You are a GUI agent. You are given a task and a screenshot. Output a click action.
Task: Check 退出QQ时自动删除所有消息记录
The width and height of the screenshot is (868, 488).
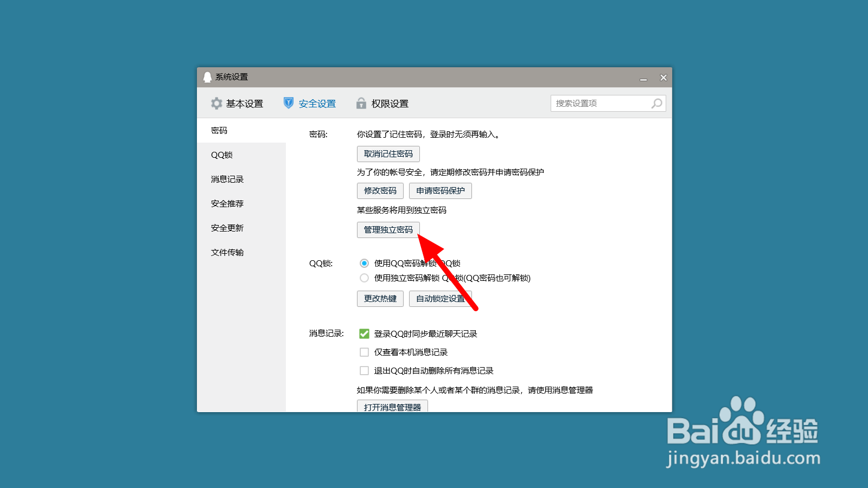click(364, 371)
